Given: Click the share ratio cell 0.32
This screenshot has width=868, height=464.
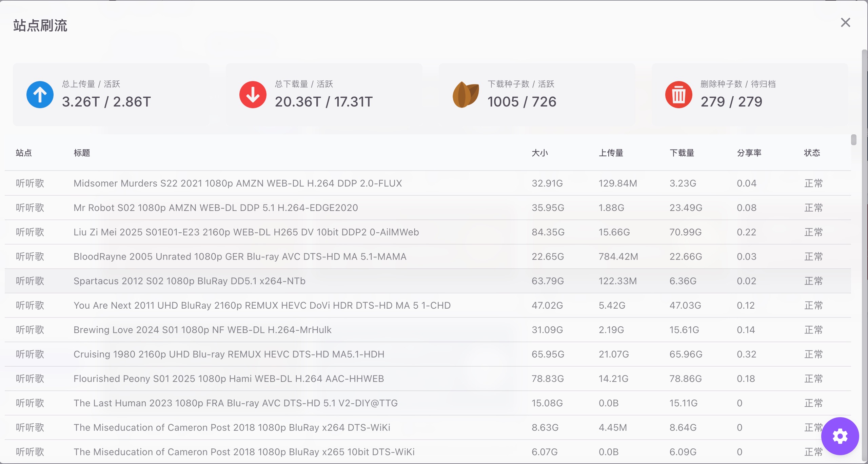Looking at the screenshot, I should [747, 354].
